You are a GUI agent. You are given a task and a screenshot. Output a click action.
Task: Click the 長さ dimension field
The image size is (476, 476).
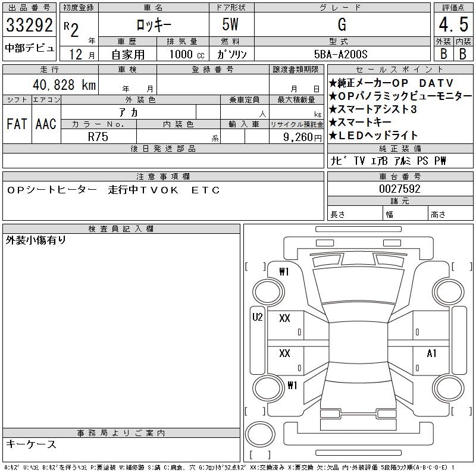(x=355, y=214)
